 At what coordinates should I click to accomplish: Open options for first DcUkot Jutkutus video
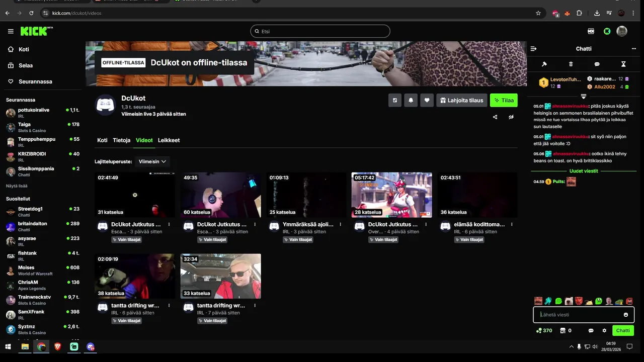click(x=169, y=224)
